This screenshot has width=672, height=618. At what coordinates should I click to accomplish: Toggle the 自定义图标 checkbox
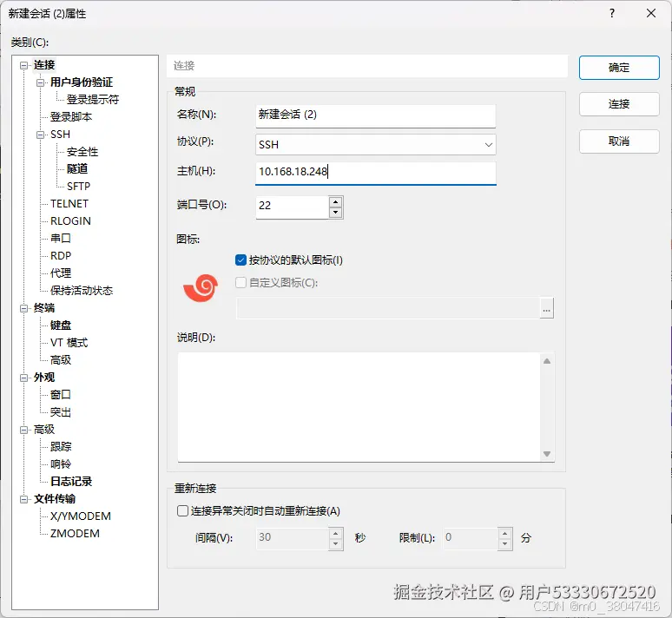240,282
